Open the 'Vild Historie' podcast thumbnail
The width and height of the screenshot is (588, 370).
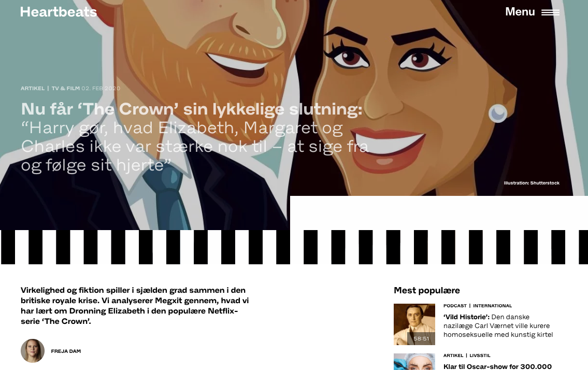pos(414,324)
